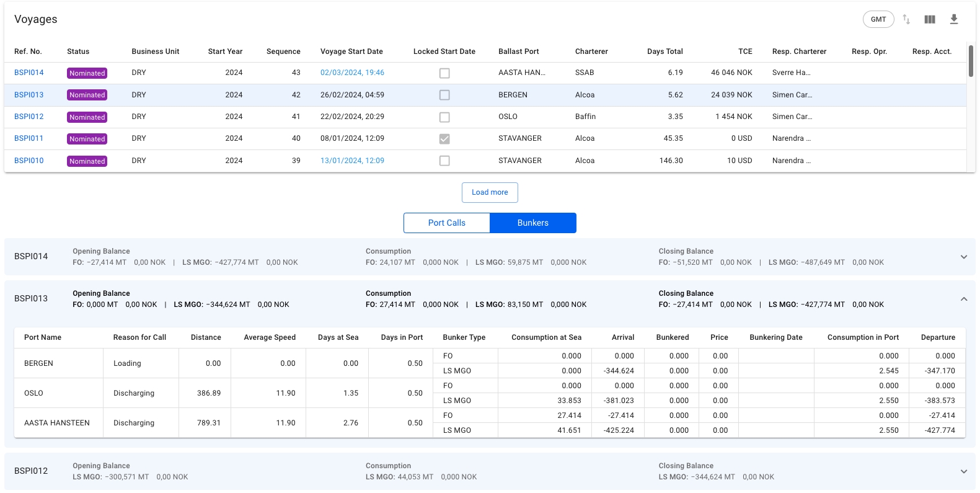
Task: Open the column chooser icon
Action: pyautogui.click(x=930, y=19)
